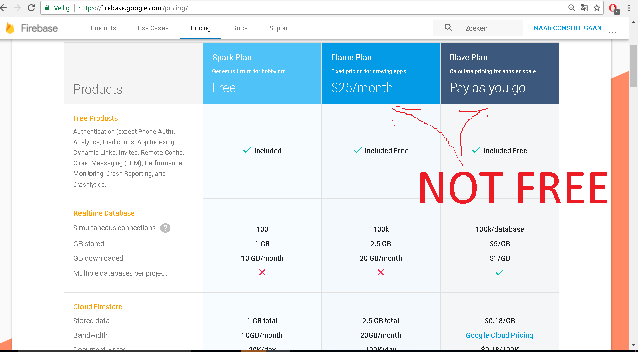Click the 1 GB total value
The width and height of the screenshot is (644, 352).
coord(262,321)
